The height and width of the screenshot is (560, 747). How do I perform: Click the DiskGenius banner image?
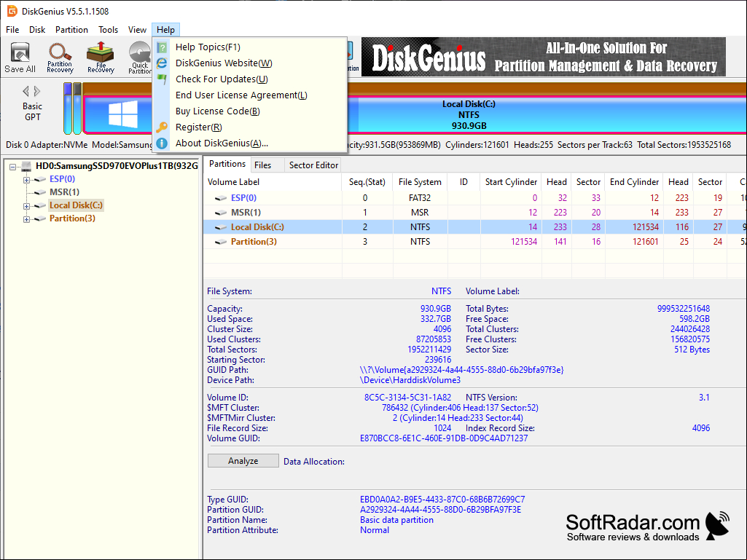pyautogui.click(x=544, y=57)
